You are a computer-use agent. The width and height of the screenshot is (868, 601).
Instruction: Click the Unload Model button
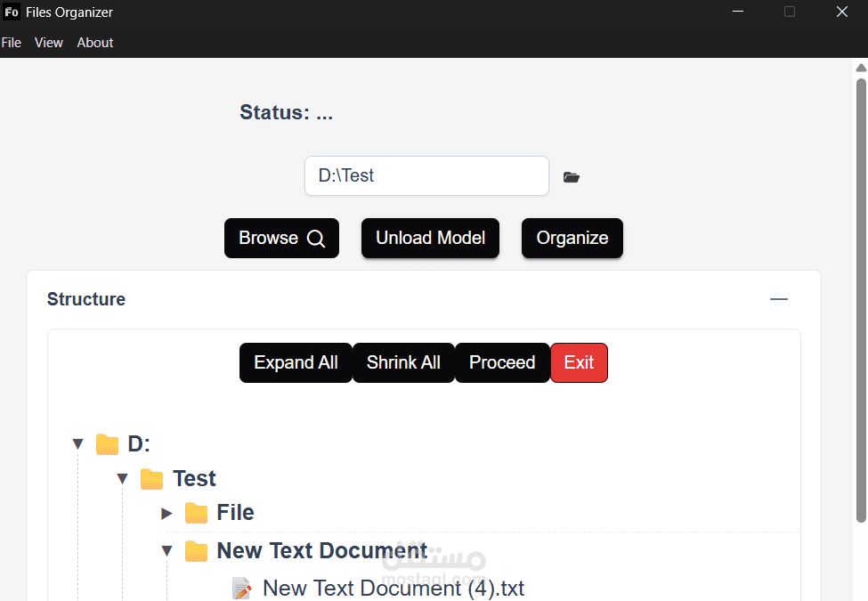pyautogui.click(x=430, y=238)
